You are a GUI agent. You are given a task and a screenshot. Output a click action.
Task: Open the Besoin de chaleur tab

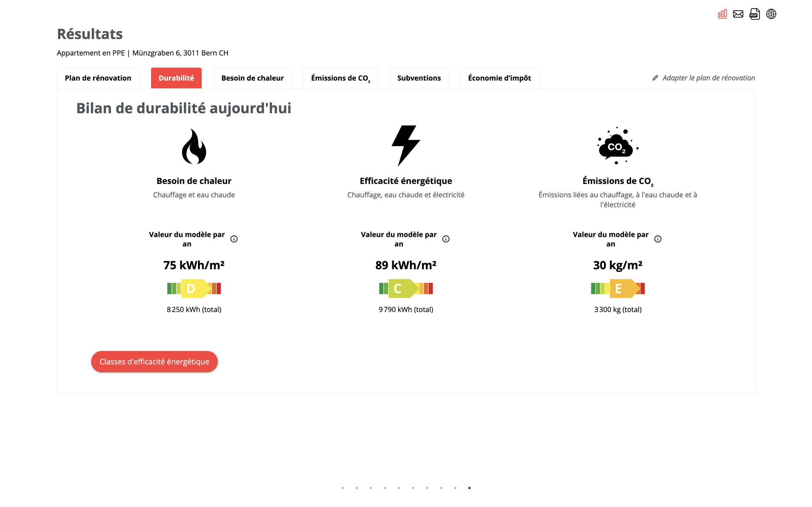[x=253, y=78]
